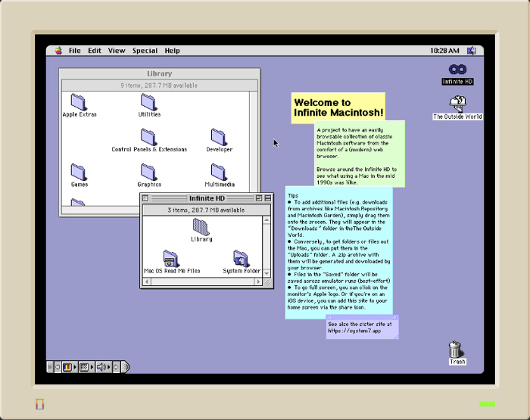Click the Infinite HD window resize grip

pyautogui.click(x=267, y=282)
